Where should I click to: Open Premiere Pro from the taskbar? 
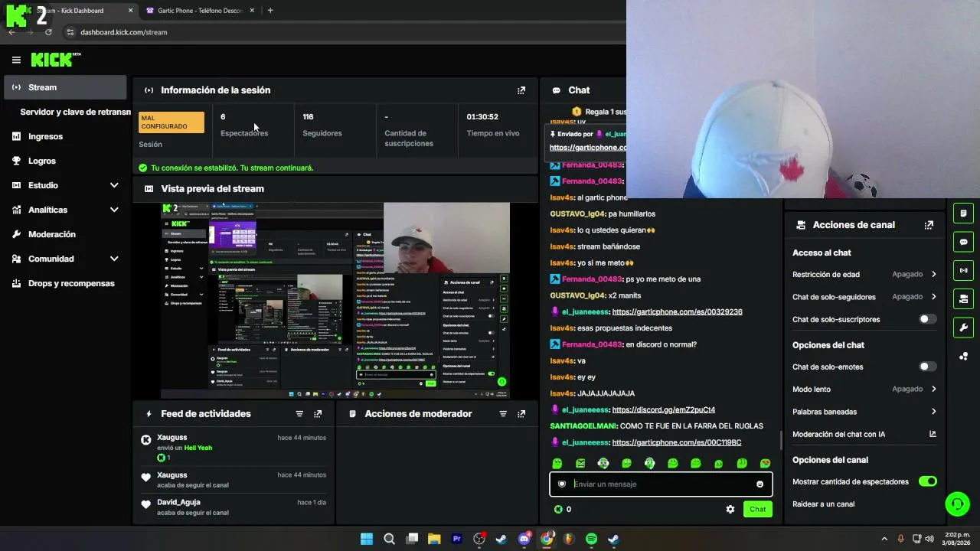pyautogui.click(x=457, y=539)
